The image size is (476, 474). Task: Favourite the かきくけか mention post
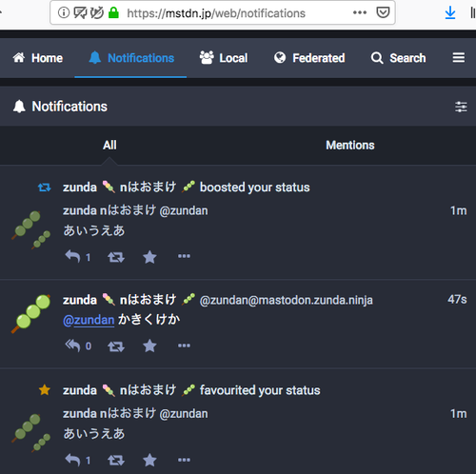coord(149,346)
